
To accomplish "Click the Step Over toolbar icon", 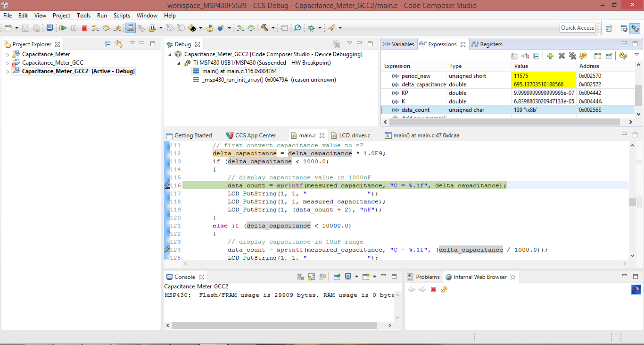I will click(106, 28).
